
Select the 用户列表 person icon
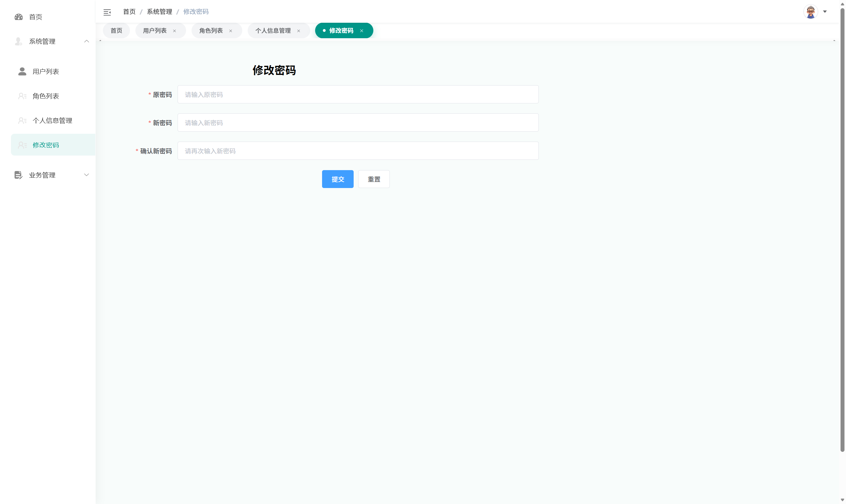click(x=22, y=72)
